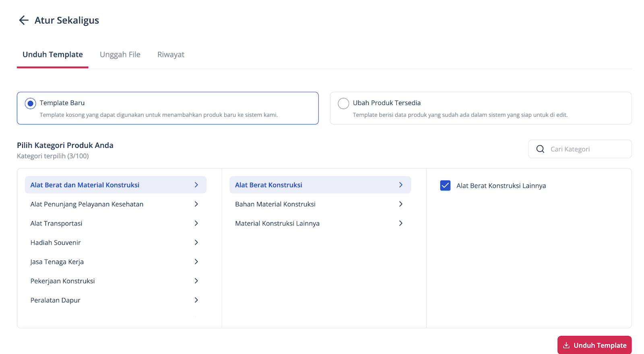Expand chevron for Alat Penunjang Pelayanan Kesehatan
The image size is (644, 354).
196,204
